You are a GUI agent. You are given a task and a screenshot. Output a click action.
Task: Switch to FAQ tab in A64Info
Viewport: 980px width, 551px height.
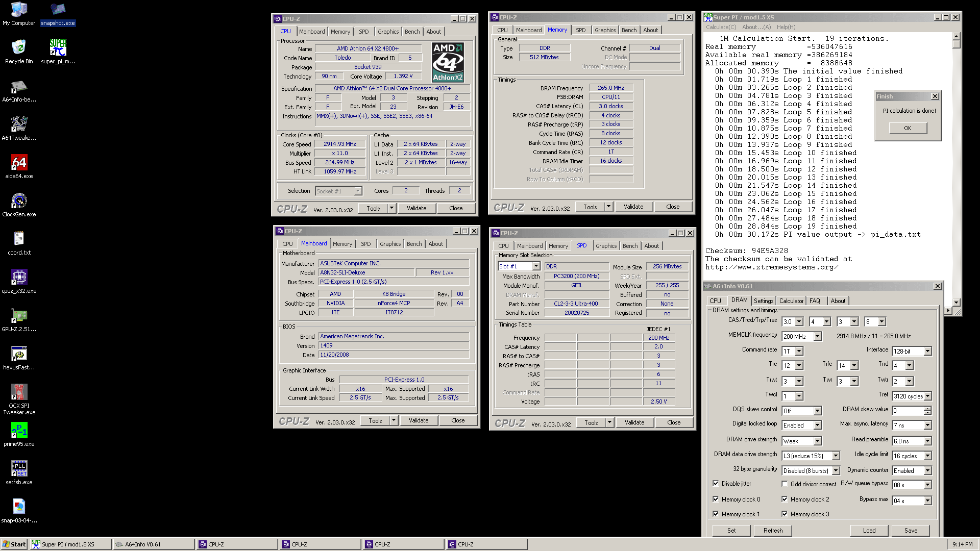[815, 301]
